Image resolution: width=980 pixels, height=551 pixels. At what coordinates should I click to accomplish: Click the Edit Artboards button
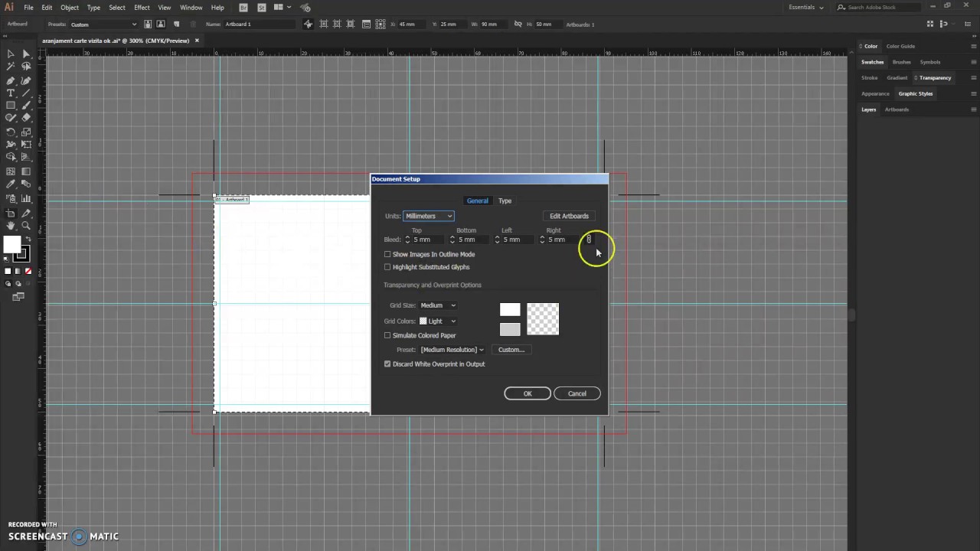click(569, 216)
